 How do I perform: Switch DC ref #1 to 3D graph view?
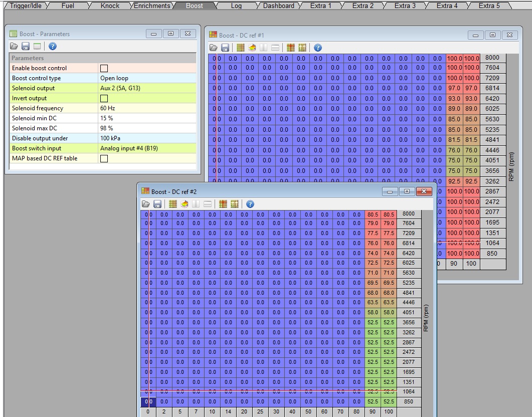tap(252, 48)
